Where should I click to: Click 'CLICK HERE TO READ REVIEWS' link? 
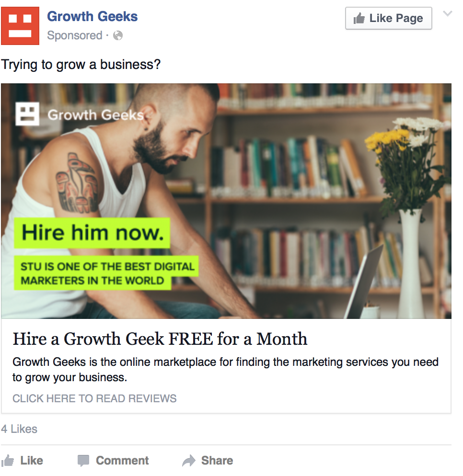point(94,398)
